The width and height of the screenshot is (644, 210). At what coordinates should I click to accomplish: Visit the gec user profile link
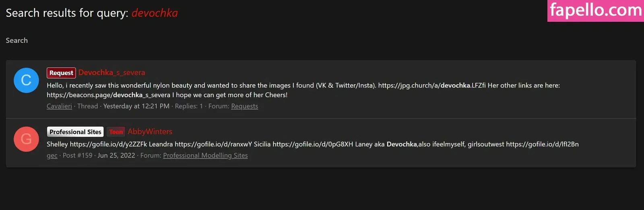pos(52,155)
